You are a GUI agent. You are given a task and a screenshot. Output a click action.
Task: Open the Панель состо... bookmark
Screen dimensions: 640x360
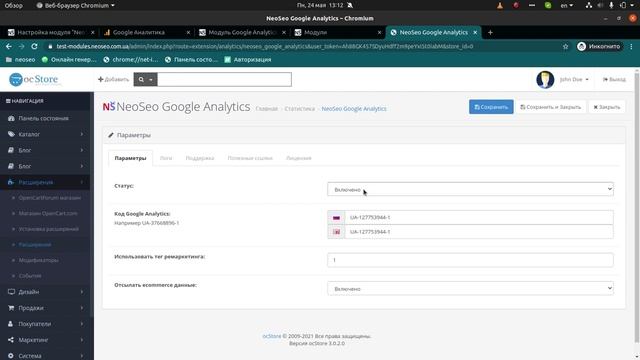coord(192,60)
